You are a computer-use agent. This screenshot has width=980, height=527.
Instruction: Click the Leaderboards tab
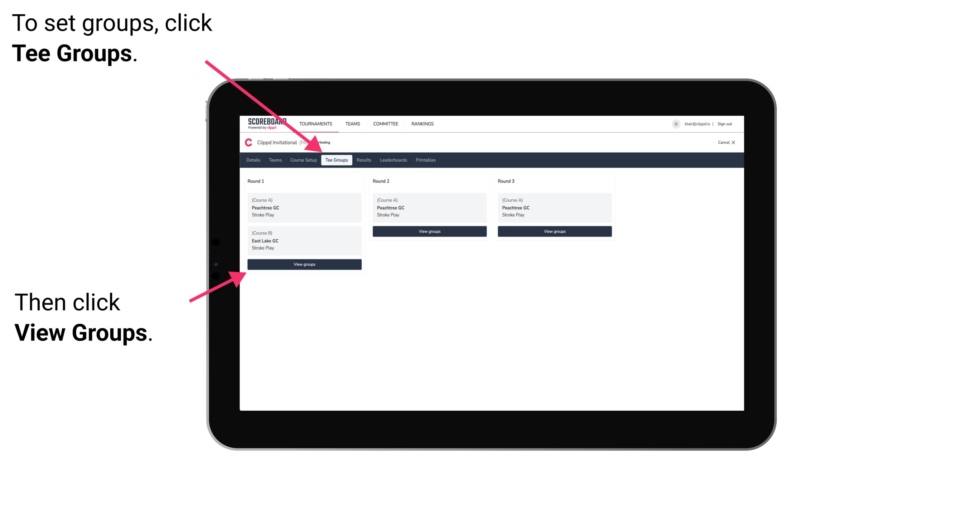pos(392,160)
